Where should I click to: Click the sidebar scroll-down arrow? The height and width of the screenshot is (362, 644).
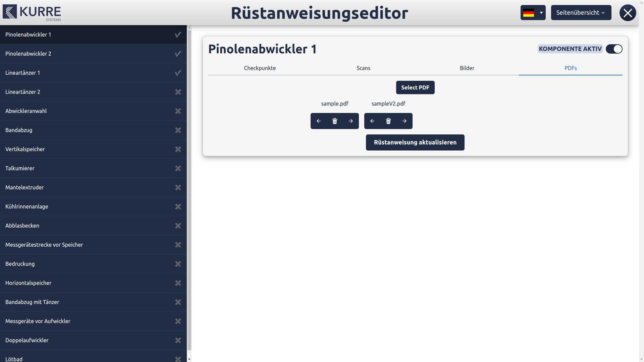189,359
